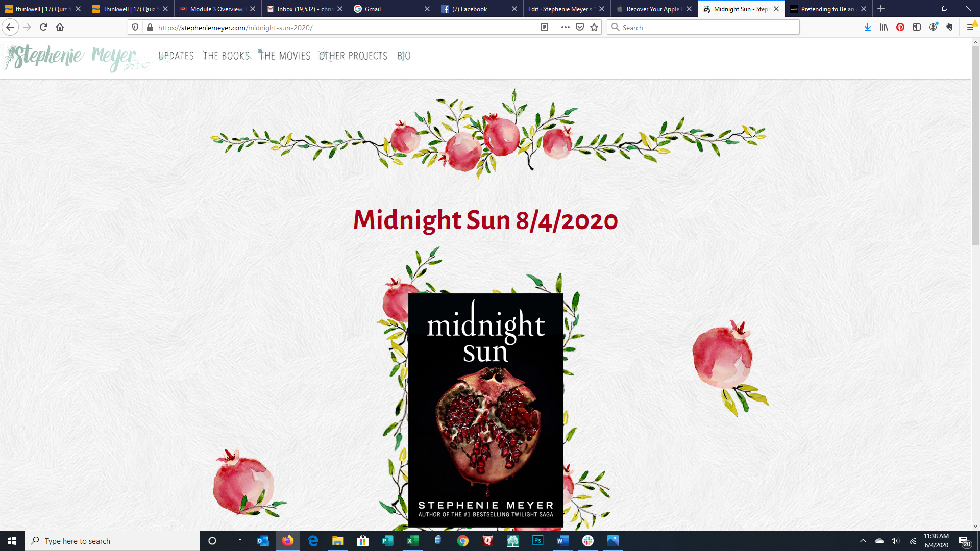Open THE BOOKS navigation link
980x551 pixels.
click(x=226, y=56)
